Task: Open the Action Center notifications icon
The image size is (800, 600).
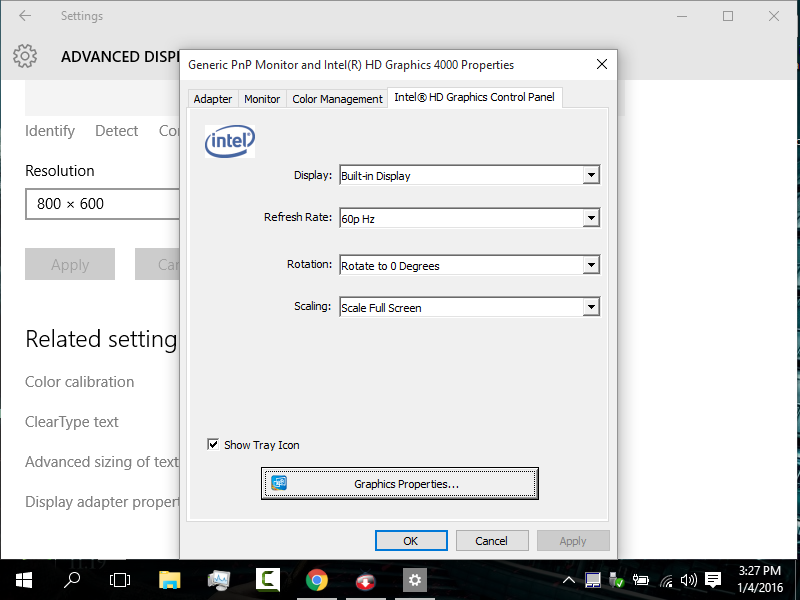Action: [712, 579]
